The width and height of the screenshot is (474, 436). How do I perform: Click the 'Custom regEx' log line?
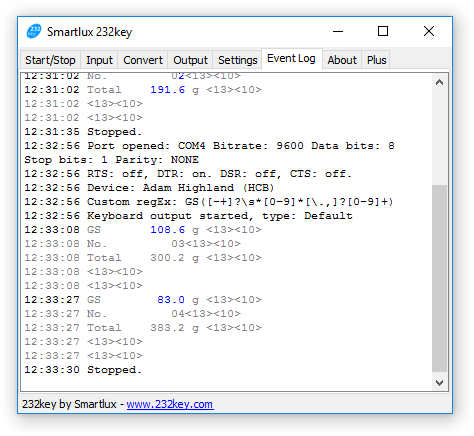coord(209,202)
